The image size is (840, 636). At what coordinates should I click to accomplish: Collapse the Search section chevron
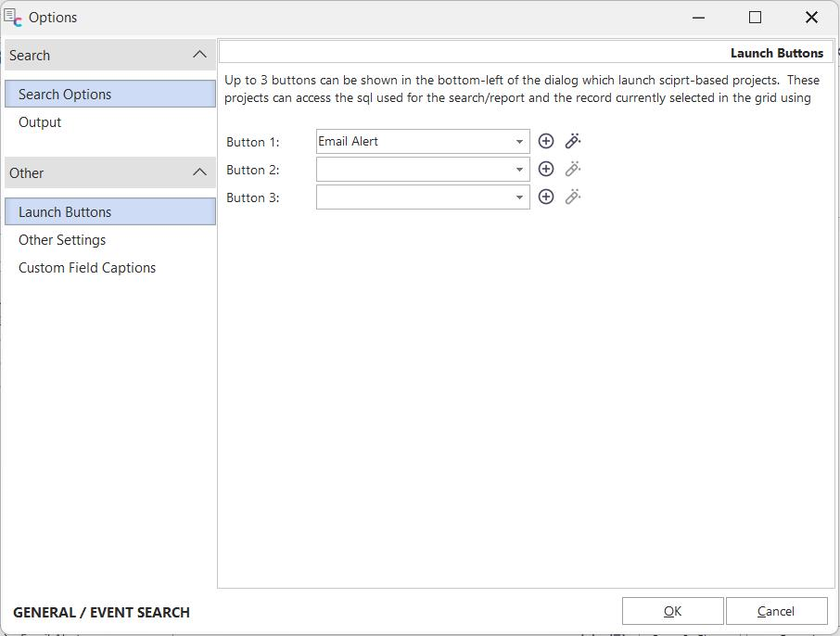point(199,55)
